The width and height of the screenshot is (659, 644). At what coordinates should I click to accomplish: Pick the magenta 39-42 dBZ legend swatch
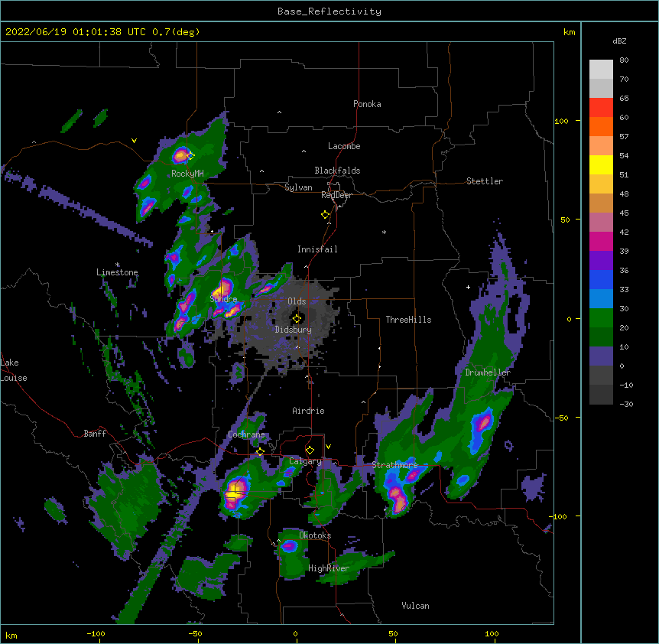(601, 241)
